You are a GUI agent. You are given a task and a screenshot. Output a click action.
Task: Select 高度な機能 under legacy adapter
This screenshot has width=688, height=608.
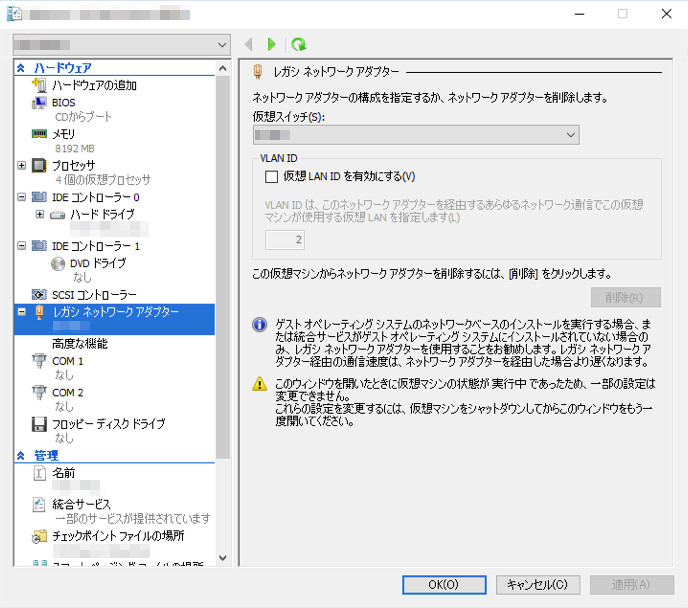pyautogui.click(x=80, y=343)
